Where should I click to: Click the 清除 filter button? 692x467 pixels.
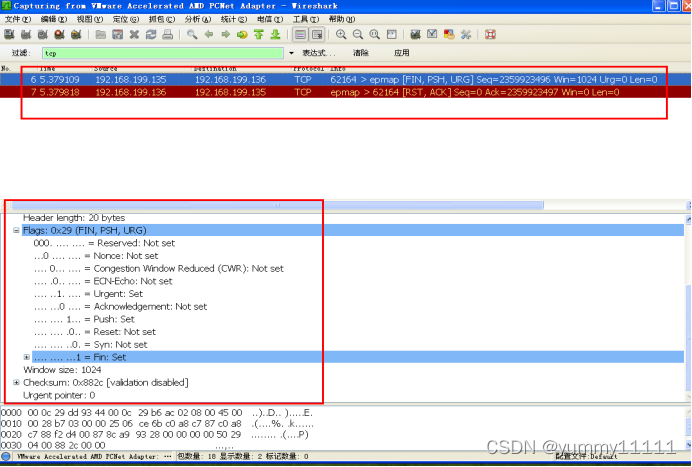360,53
